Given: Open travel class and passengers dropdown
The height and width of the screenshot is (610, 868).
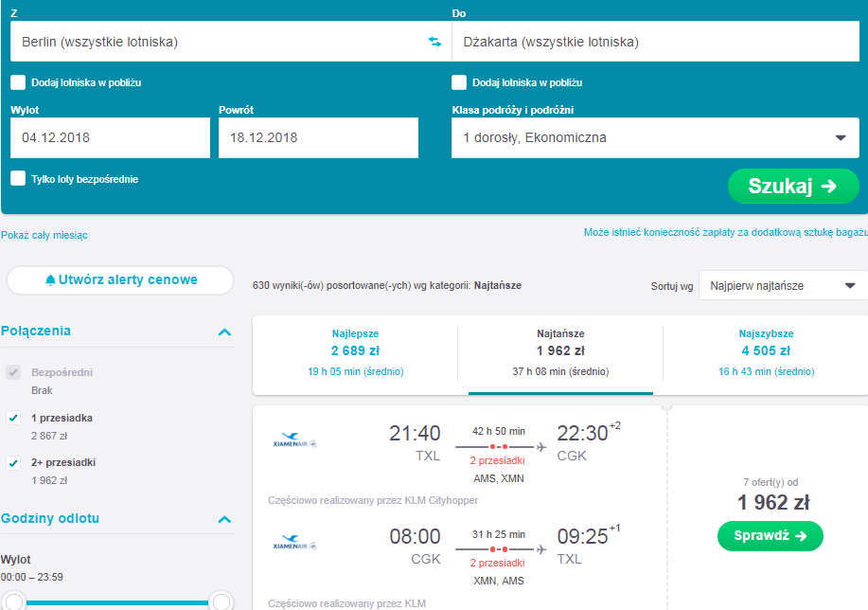Looking at the screenshot, I should point(655,137).
